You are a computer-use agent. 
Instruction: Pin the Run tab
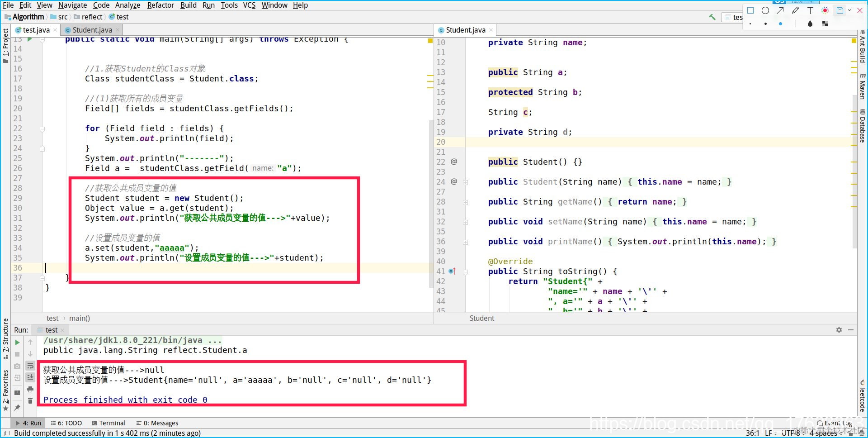pos(17,408)
